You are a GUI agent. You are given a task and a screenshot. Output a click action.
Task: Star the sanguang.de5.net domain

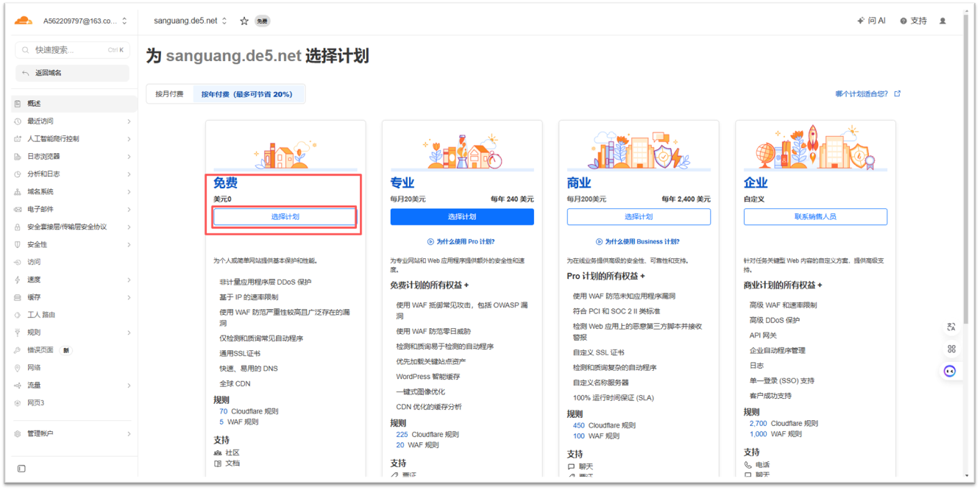point(244,21)
